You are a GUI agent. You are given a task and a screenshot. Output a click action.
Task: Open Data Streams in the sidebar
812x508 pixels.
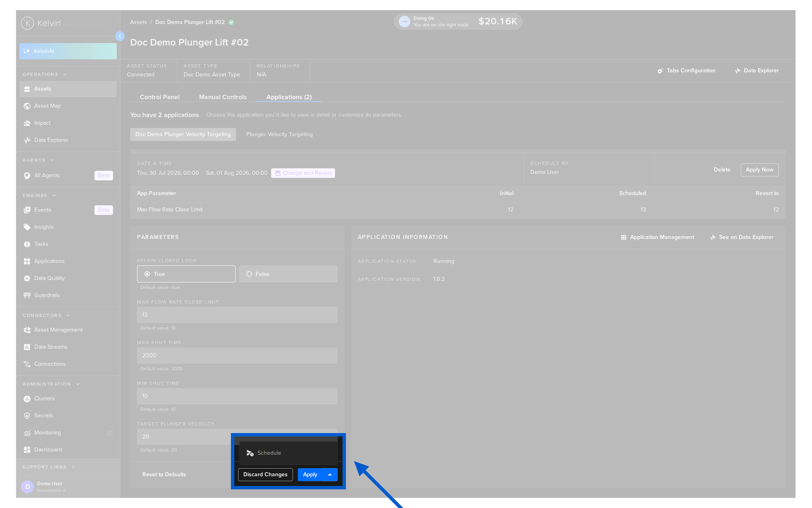click(x=68, y=347)
